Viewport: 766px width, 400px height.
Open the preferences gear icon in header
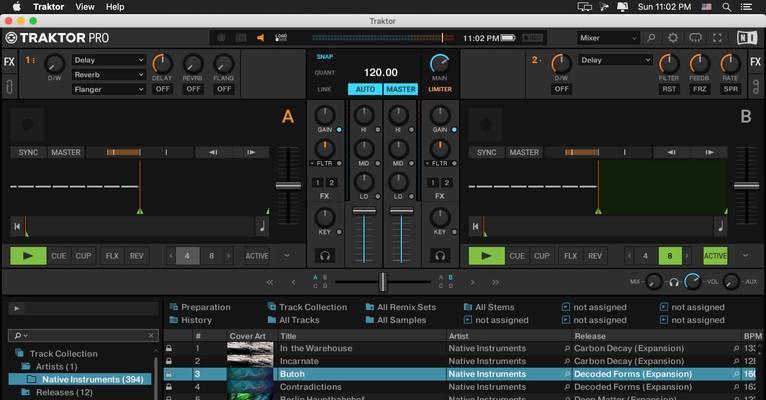[x=673, y=38]
